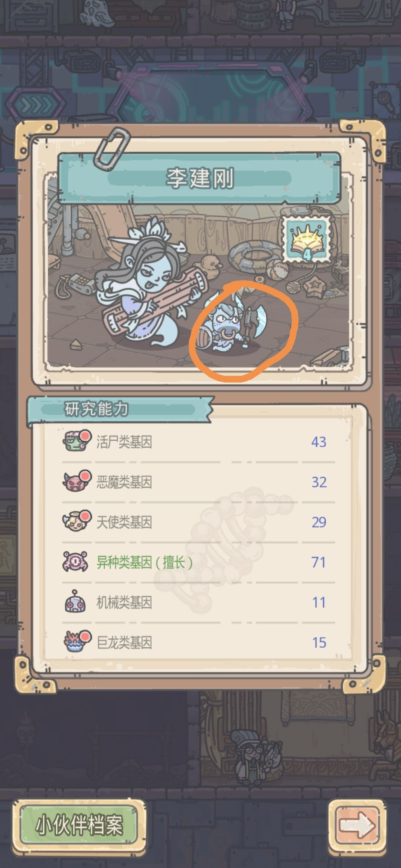Viewport: 401px width, 868px height.
Task: Tap the 李建刚 name banner
Action: (x=200, y=178)
